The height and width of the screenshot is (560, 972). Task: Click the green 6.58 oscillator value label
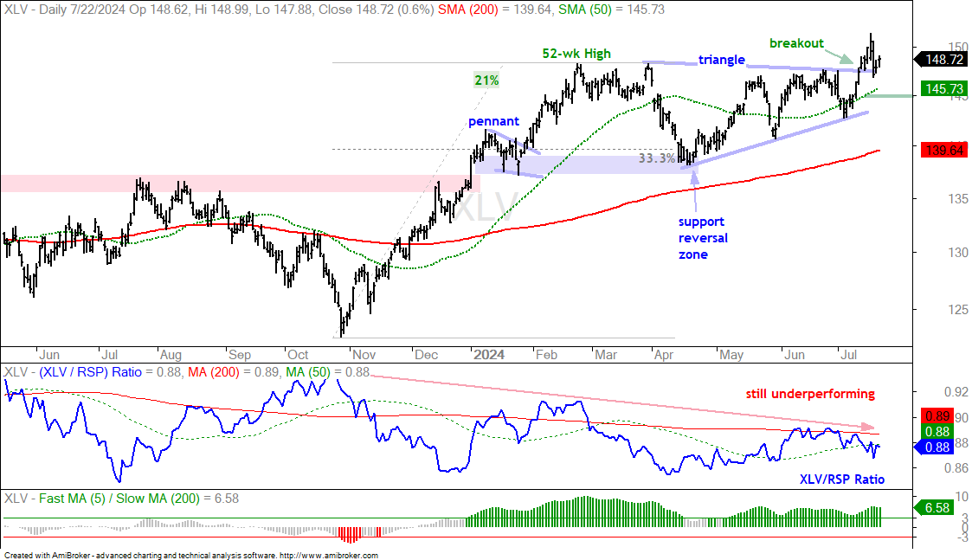tap(934, 508)
